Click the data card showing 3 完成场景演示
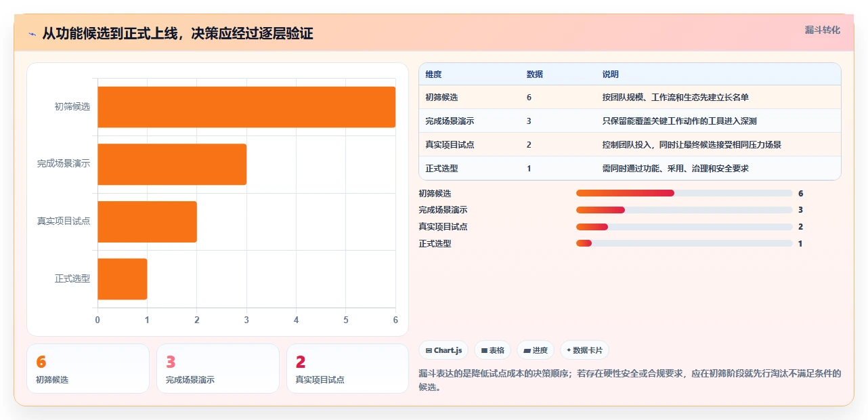Image resolution: width=868 pixels, height=420 pixels. point(218,369)
